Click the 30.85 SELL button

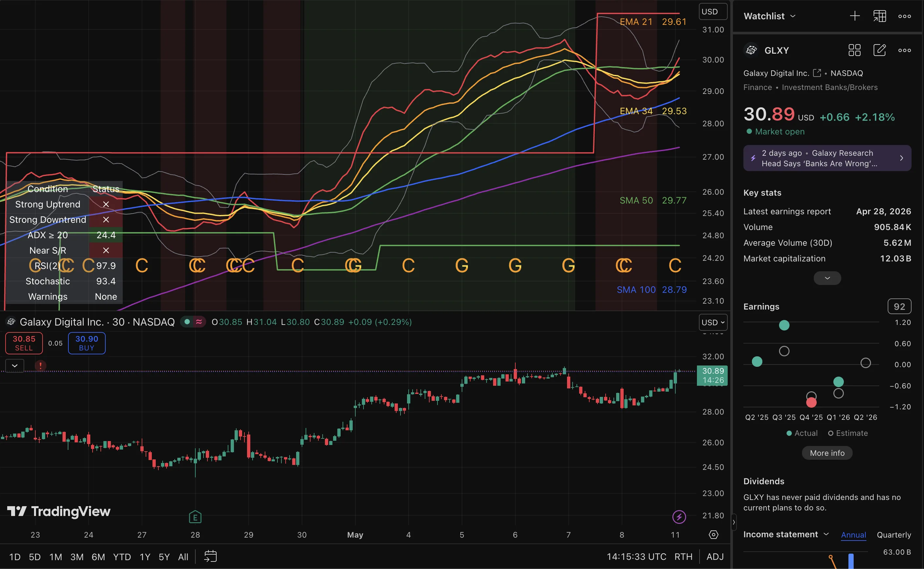tap(24, 343)
